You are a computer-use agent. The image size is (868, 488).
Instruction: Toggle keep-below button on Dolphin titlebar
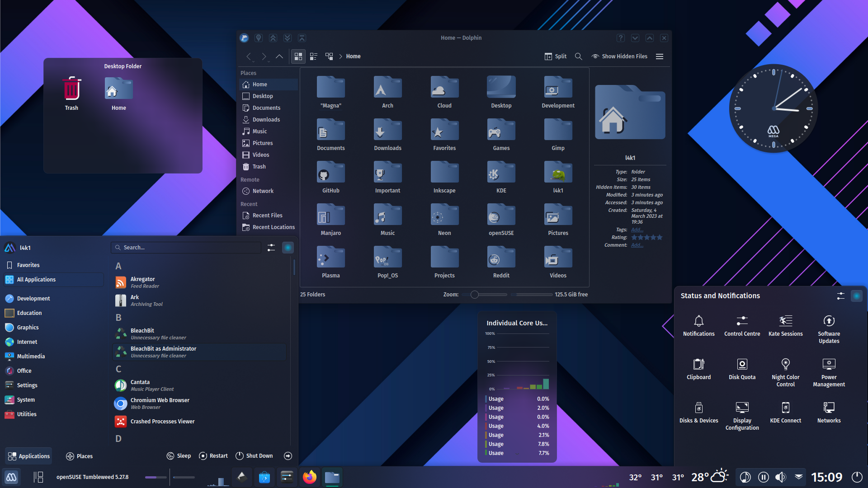[x=288, y=38]
